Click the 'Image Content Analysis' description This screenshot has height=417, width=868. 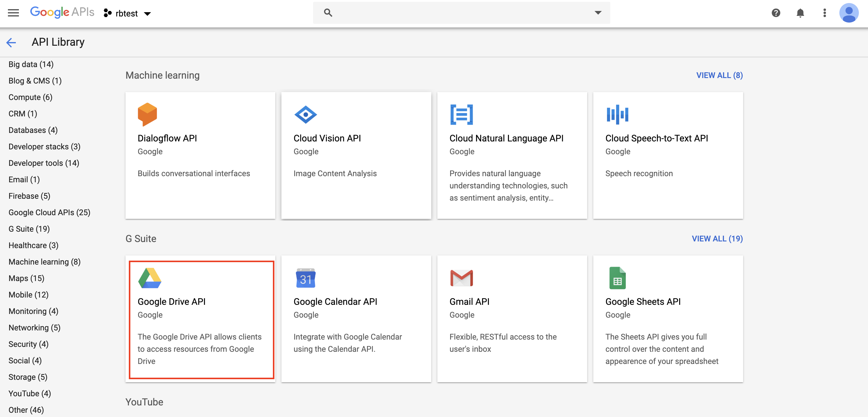pos(335,173)
